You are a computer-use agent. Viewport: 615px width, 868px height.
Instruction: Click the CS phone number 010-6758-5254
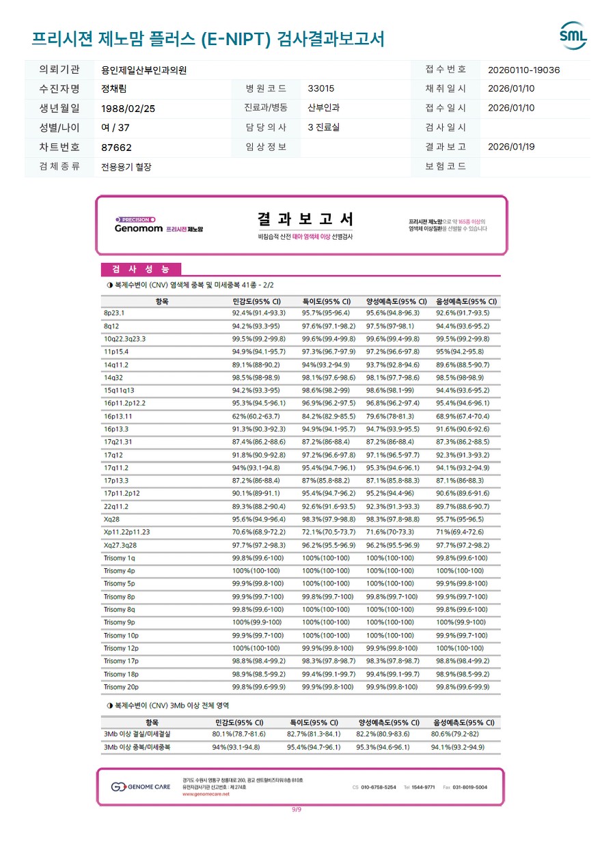[378, 787]
